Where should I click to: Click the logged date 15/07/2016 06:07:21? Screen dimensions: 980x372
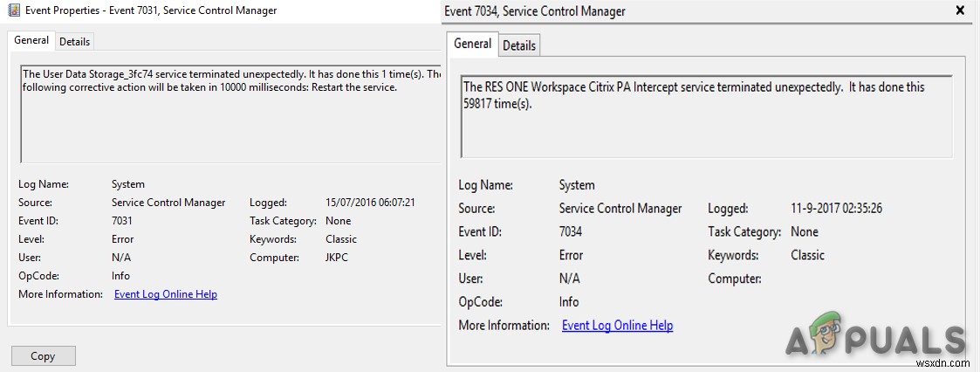370,203
